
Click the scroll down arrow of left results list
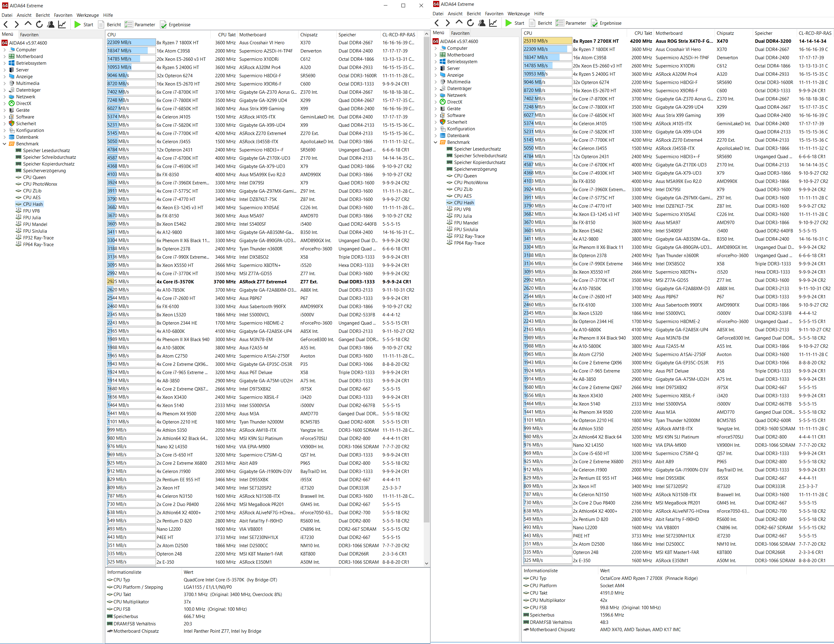pos(426,563)
